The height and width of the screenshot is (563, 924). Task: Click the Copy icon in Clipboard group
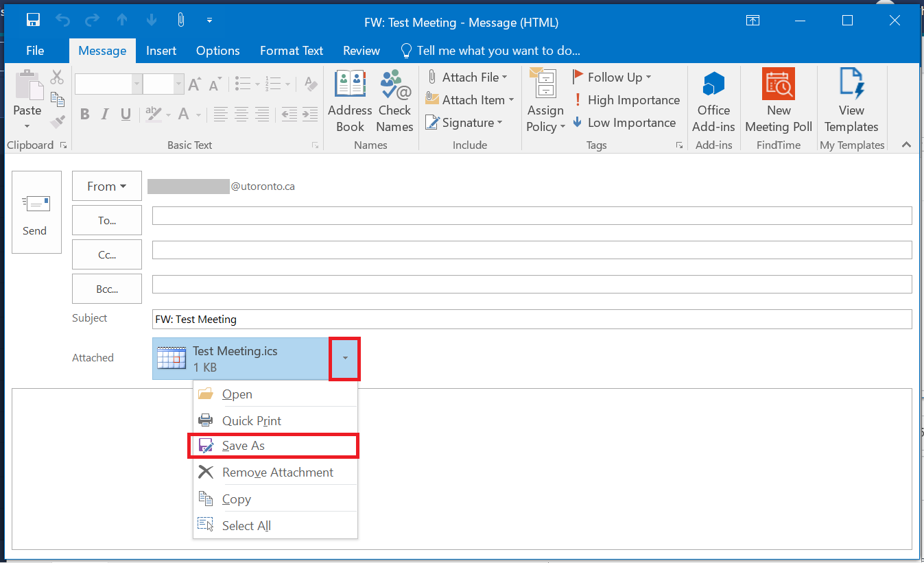[x=57, y=99]
